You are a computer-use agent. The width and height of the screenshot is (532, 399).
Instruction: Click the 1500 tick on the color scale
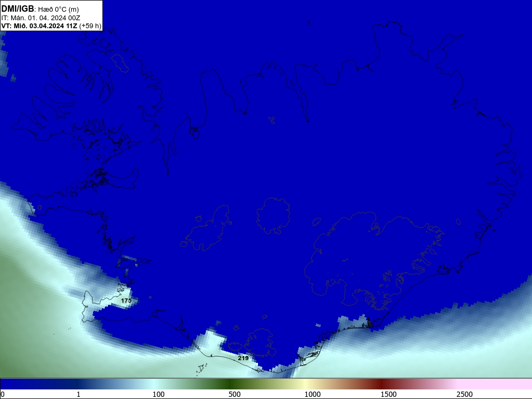click(388, 394)
